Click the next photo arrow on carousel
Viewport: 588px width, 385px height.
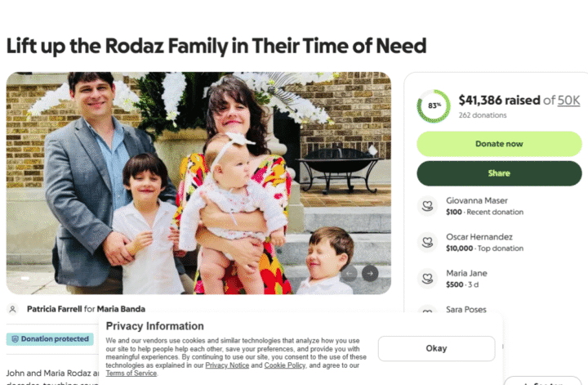tap(370, 273)
